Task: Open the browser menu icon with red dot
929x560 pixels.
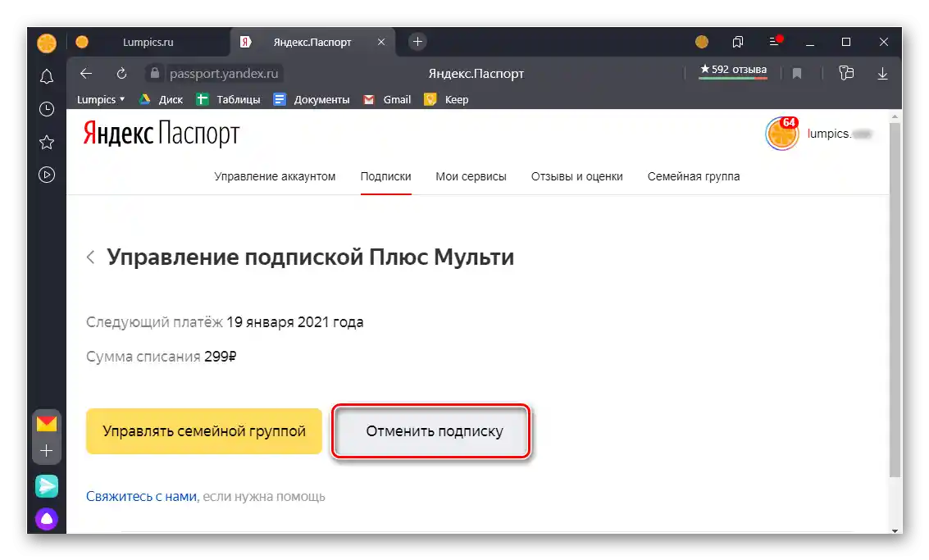Action: (776, 41)
